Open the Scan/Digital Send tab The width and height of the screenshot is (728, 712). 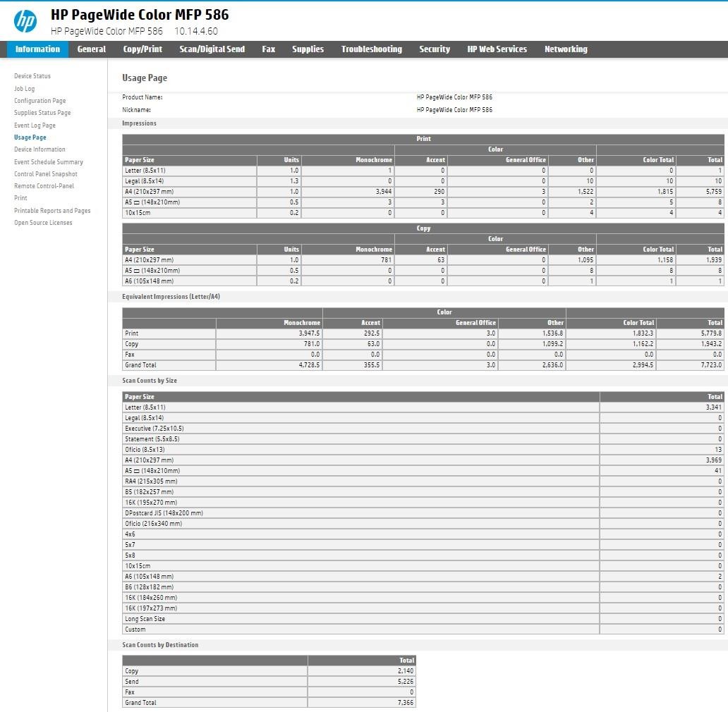(x=212, y=49)
